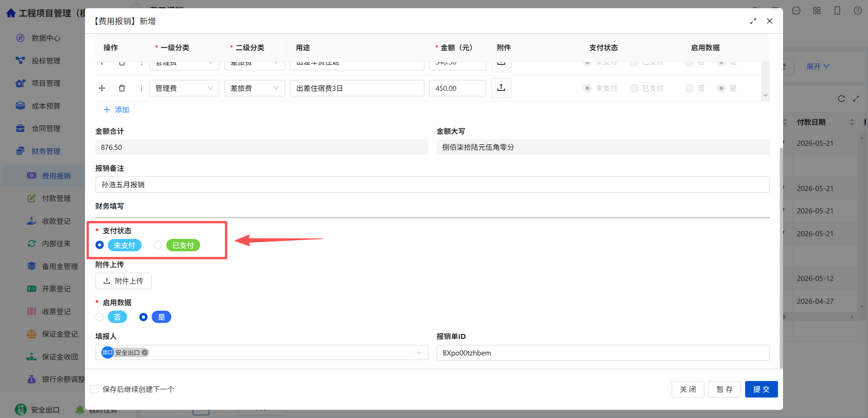Click the 付款管理 edit icon
This screenshot has width=868, height=418.
[x=32, y=198]
